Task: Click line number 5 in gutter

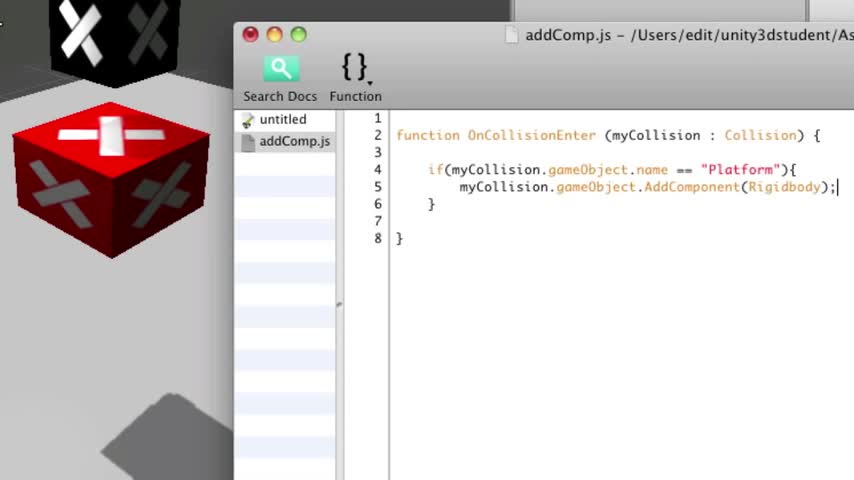Action: pyautogui.click(x=377, y=187)
